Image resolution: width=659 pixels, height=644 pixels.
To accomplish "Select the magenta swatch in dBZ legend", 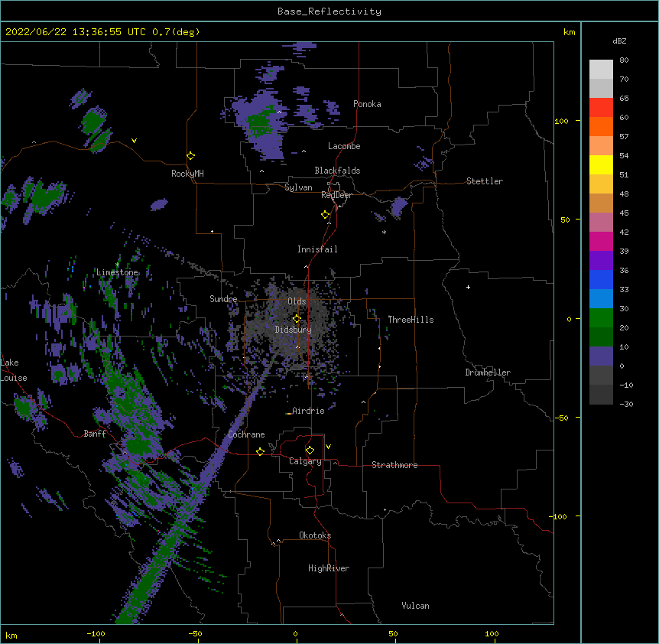I will point(601,241).
